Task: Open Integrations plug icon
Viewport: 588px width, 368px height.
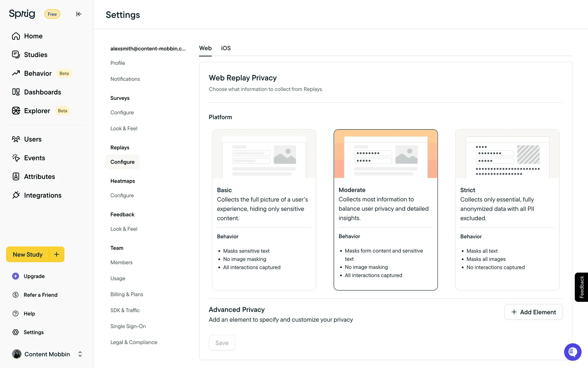Action: (x=16, y=195)
